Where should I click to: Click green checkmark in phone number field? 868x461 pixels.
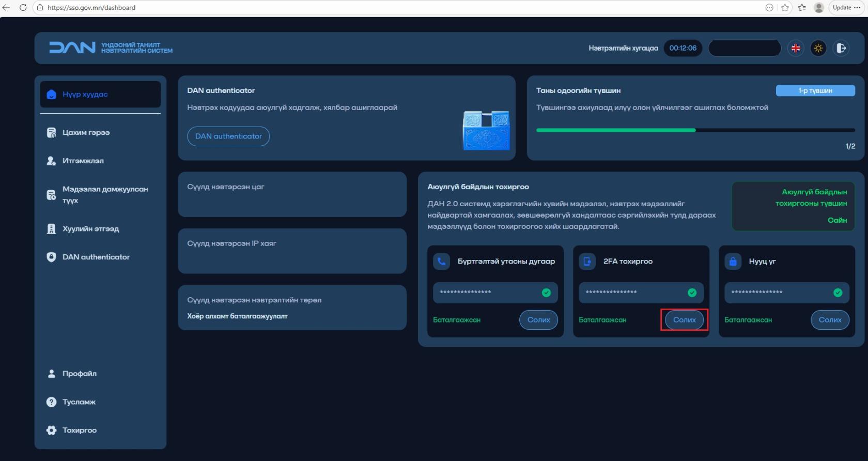click(x=546, y=293)
